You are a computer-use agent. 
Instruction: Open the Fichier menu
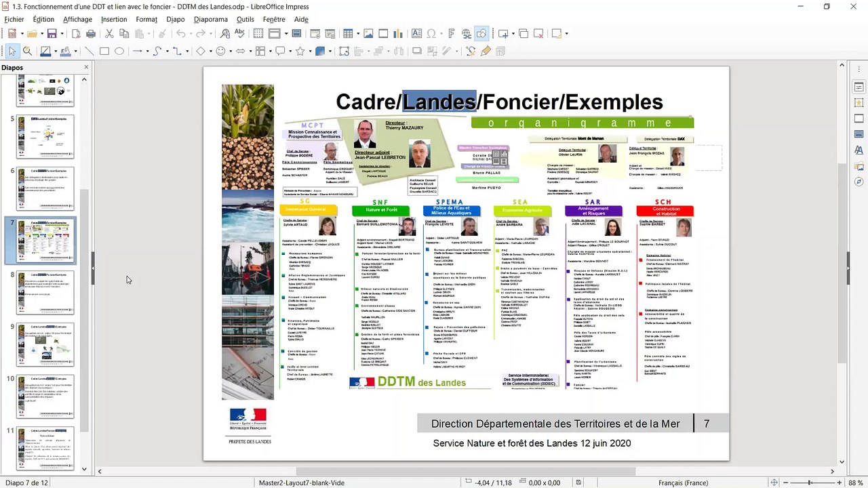pos(14,20)
